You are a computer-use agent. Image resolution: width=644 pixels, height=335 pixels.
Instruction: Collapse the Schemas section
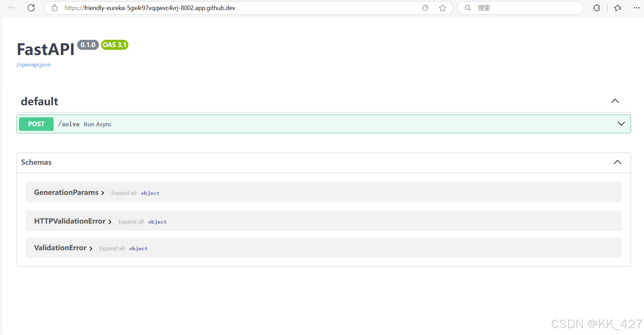[617, 162]
